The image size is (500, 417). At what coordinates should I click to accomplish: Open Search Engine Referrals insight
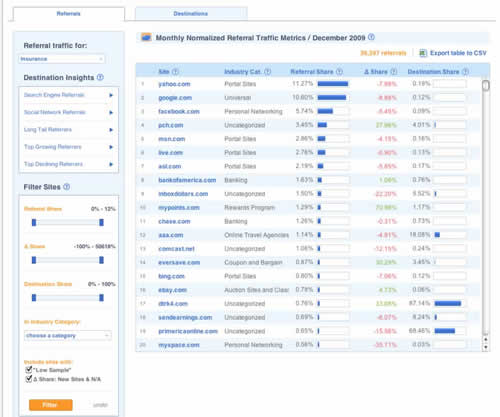click(x=54, y=95)
